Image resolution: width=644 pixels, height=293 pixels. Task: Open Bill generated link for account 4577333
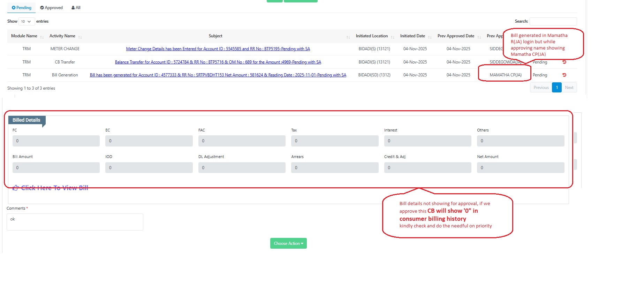218,75
